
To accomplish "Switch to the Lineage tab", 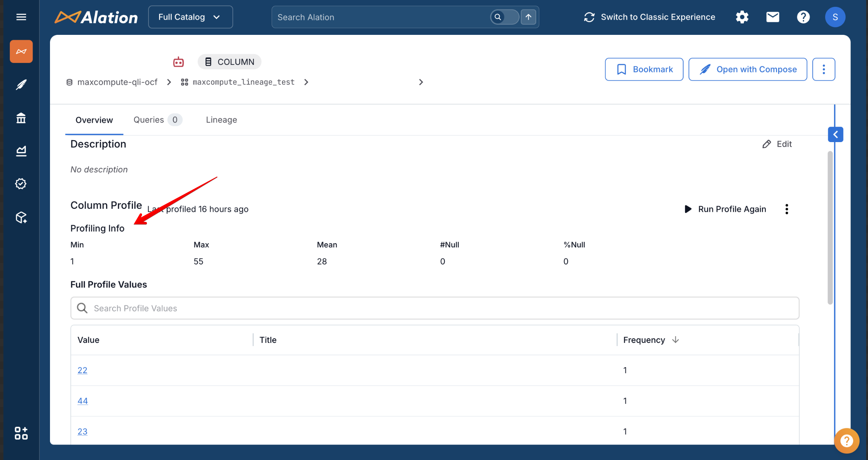I will pos(221,120).
